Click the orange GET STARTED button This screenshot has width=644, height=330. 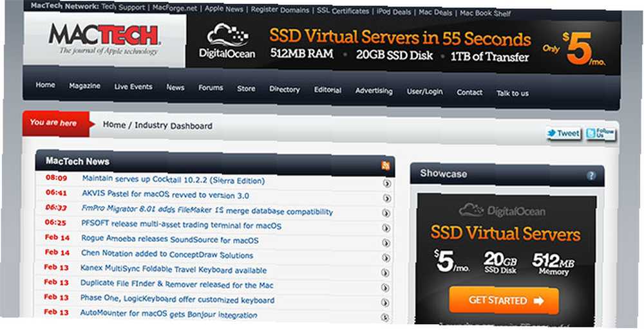(504, 300)
